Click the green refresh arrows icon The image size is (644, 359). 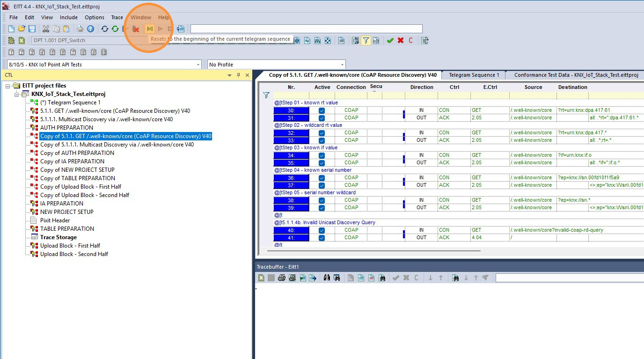click(x=115, y=29)
